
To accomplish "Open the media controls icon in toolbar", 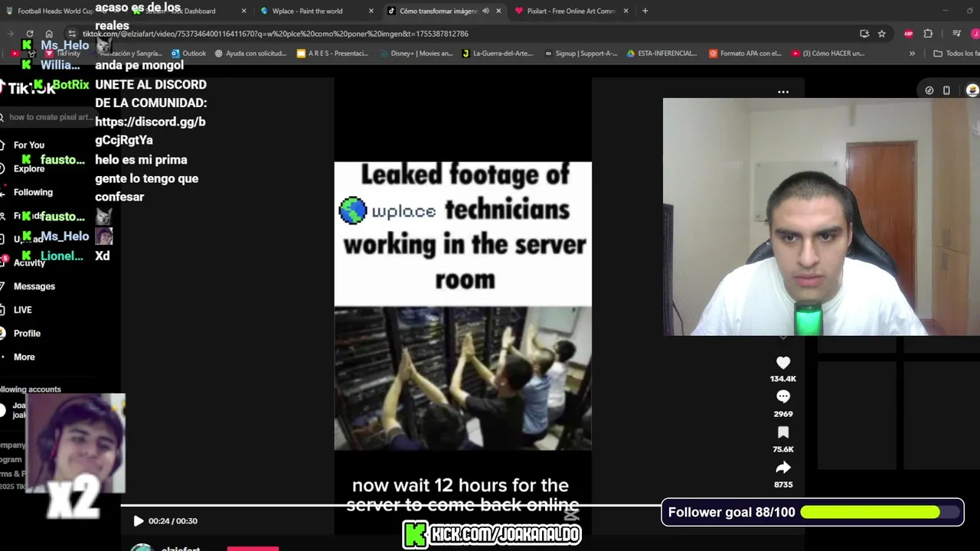I will (x=956, y=34).
